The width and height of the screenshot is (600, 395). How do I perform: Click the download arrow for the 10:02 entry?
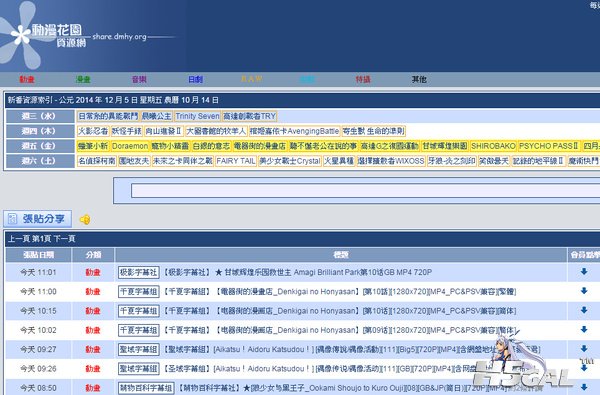(x=584, y=329)
